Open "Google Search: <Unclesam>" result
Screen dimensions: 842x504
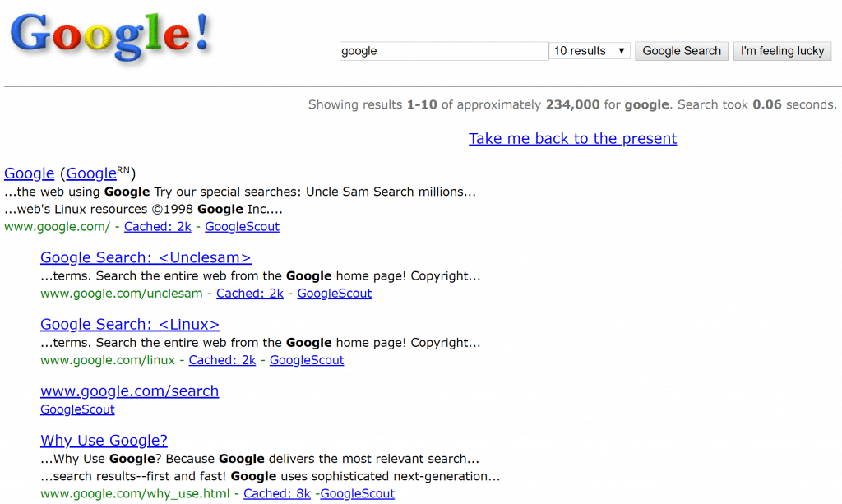click(x=146, y=257)
